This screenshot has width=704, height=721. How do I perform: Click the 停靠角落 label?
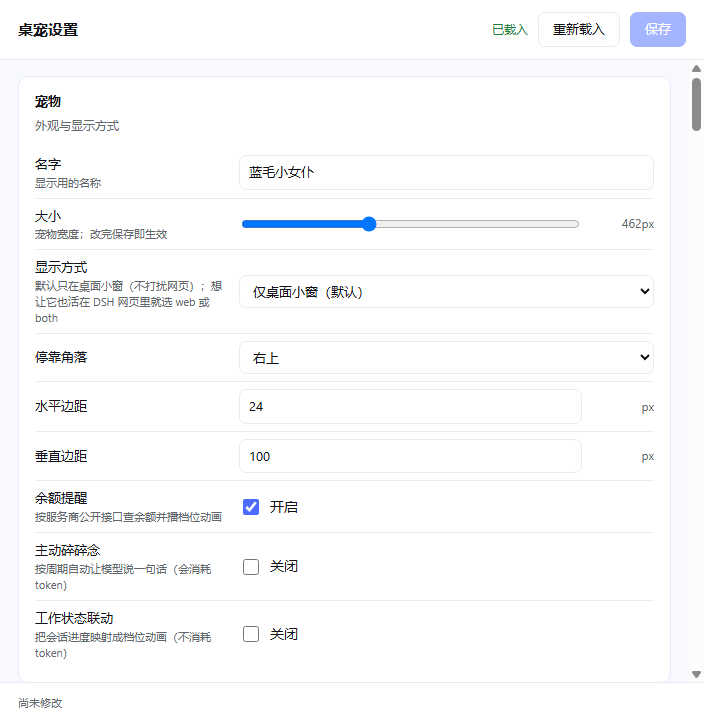[61, 357]
